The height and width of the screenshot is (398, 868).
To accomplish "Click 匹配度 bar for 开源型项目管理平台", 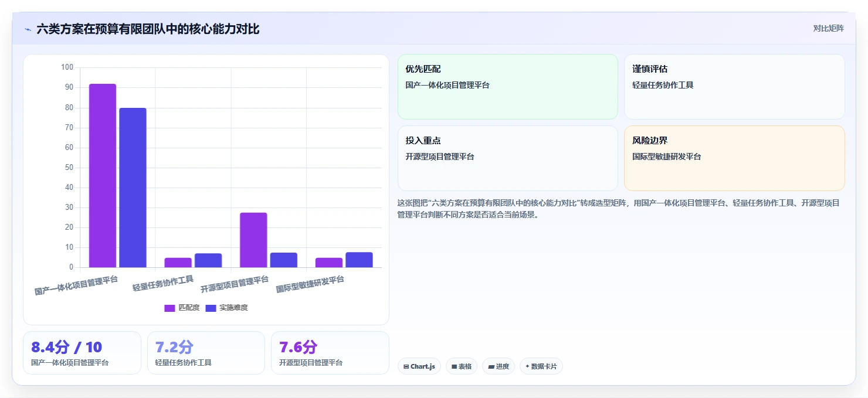I will point(253,240).
